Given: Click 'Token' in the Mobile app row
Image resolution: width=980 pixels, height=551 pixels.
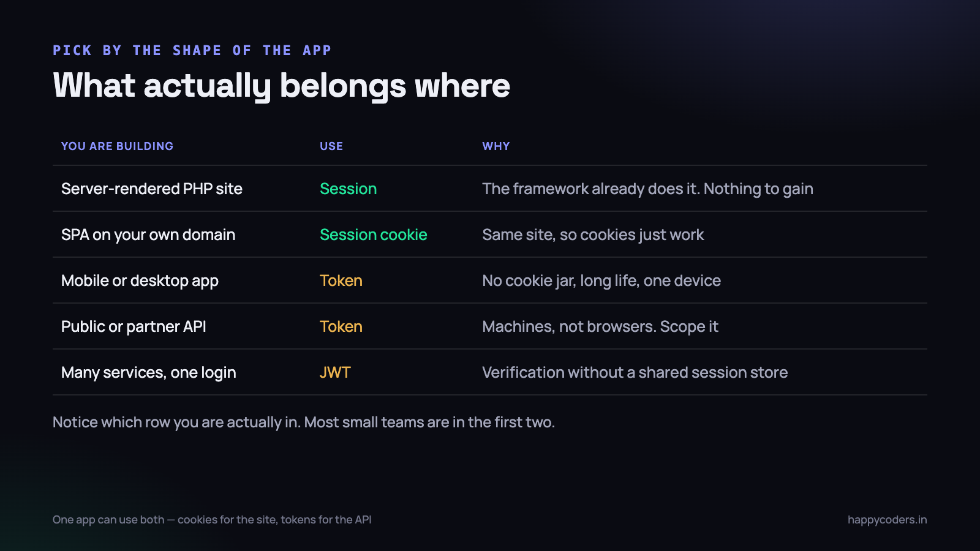Looking at the screenshot, I should pos(341,280).
